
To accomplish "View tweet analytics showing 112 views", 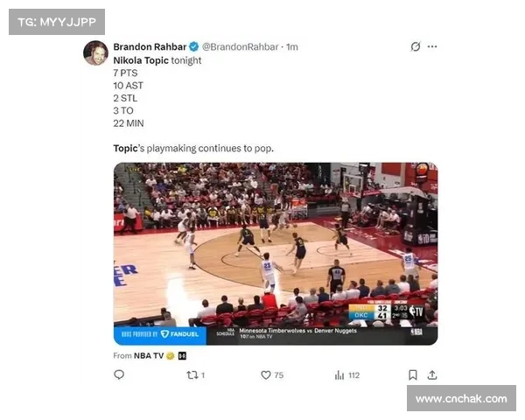I will [x=346, y=375].
